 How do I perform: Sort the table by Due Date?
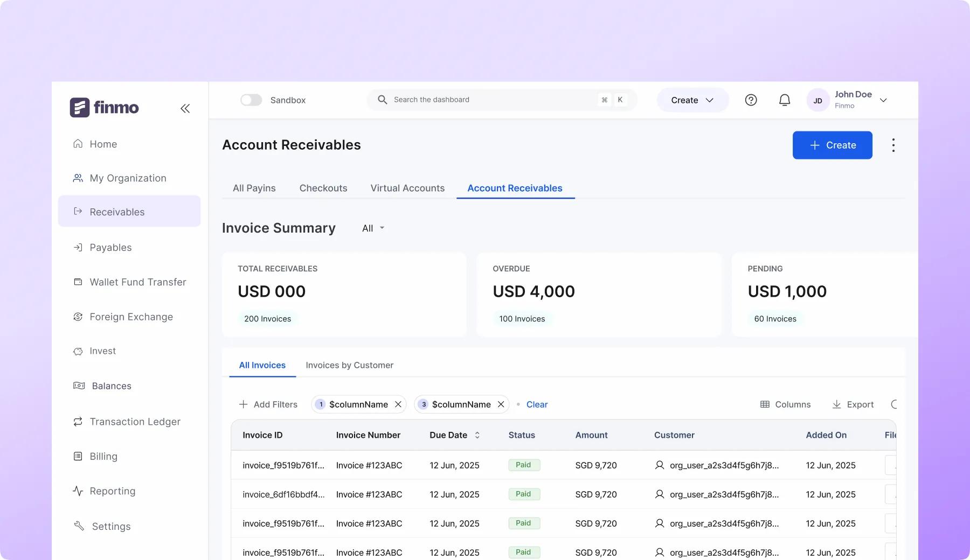click(x=477, y=435)
